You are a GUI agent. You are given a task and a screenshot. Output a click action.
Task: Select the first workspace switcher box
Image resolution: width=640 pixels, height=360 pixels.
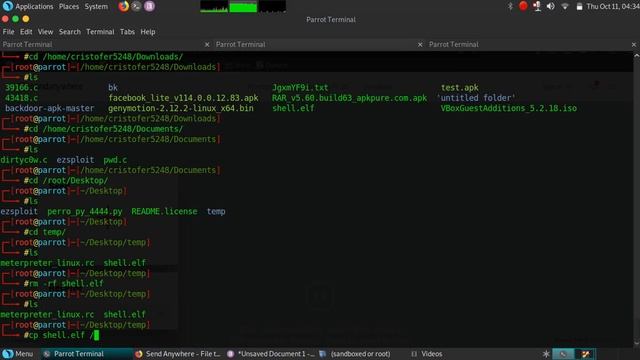coord(563,354)
